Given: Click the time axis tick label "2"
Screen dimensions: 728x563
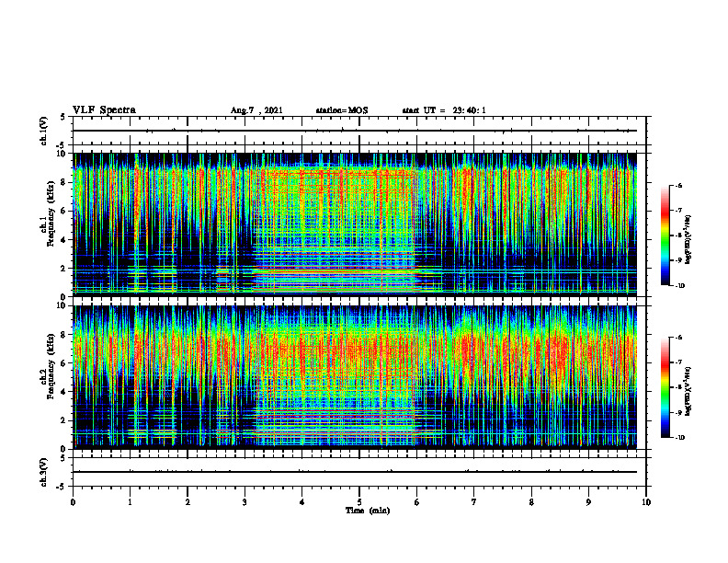Looking at the screenshot, I should coord(188,502).
